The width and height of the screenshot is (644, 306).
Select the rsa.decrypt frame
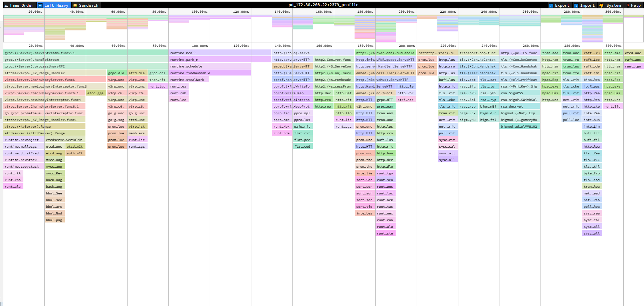(x=520, y=106)
